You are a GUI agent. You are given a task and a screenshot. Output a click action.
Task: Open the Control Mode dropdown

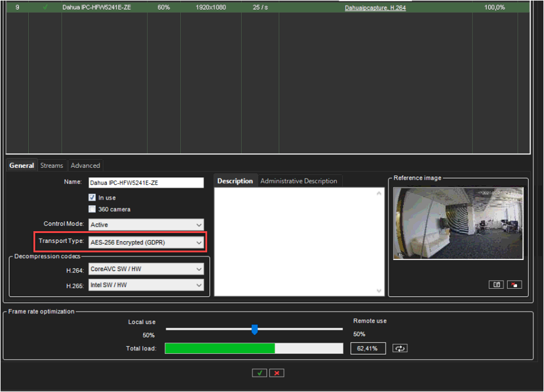point(146,225)
